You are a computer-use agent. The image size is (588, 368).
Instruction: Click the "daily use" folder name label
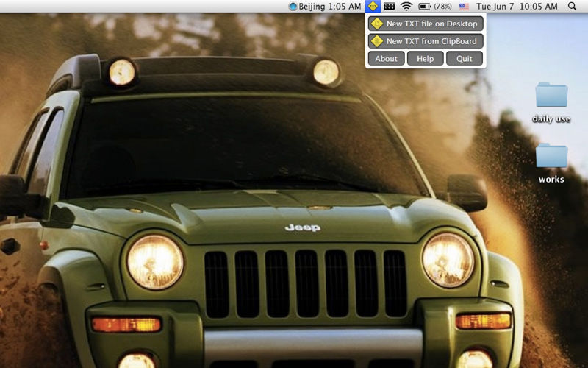click(551, 119)
